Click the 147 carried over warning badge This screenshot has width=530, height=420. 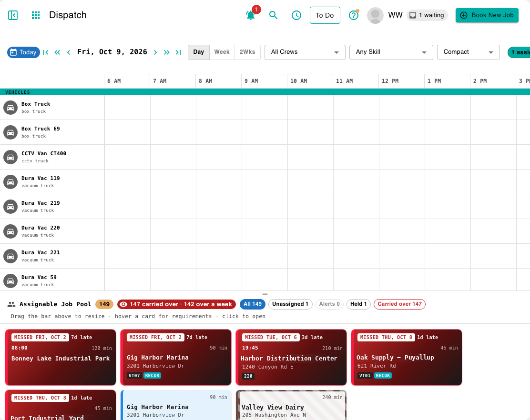point(176,304)
